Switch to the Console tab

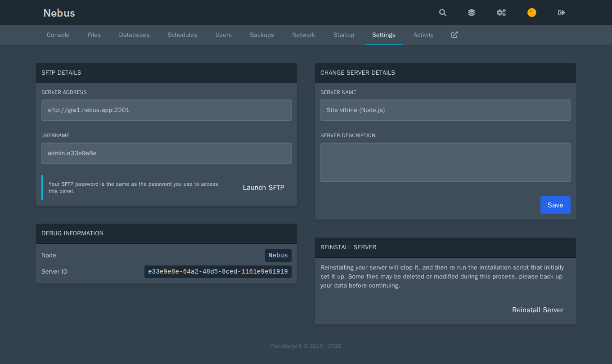coord(58,35)
